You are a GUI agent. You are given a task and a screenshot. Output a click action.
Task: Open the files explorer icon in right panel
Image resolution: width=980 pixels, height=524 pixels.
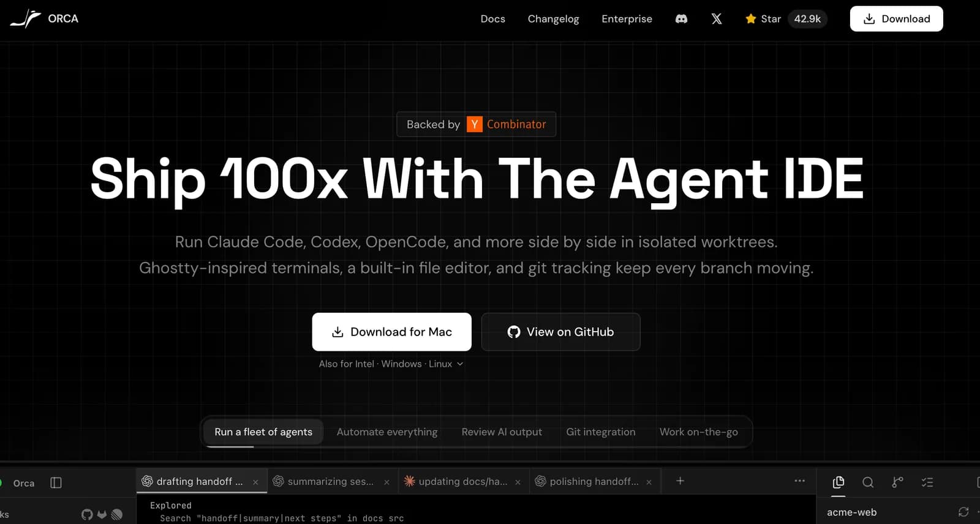tap(839, 482)
